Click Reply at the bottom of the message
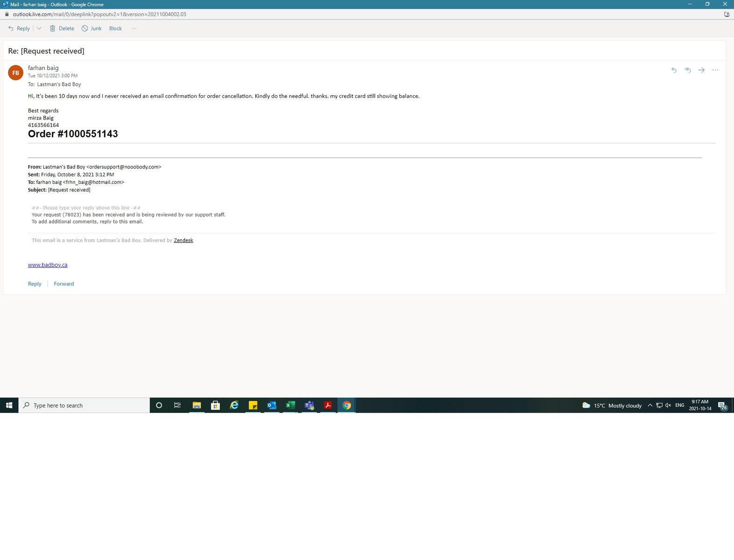Viewport: 734px width, 560px height. click(35, 284)
